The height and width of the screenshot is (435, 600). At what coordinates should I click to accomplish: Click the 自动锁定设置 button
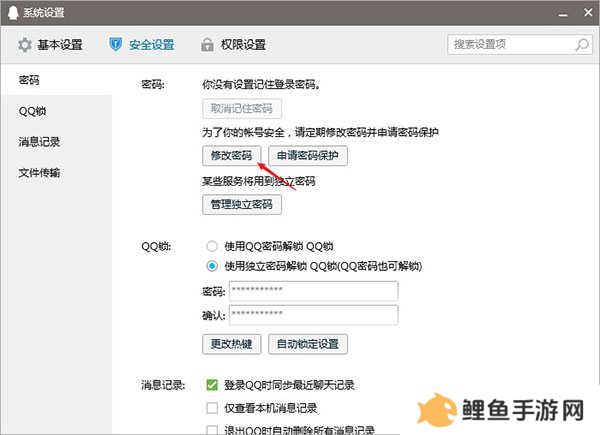pos(308,344)
